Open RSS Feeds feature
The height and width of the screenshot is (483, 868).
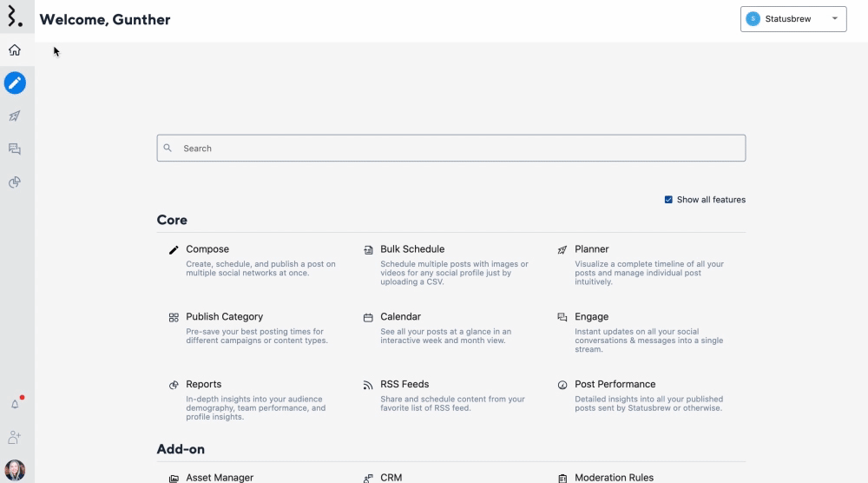coord(404,384)
